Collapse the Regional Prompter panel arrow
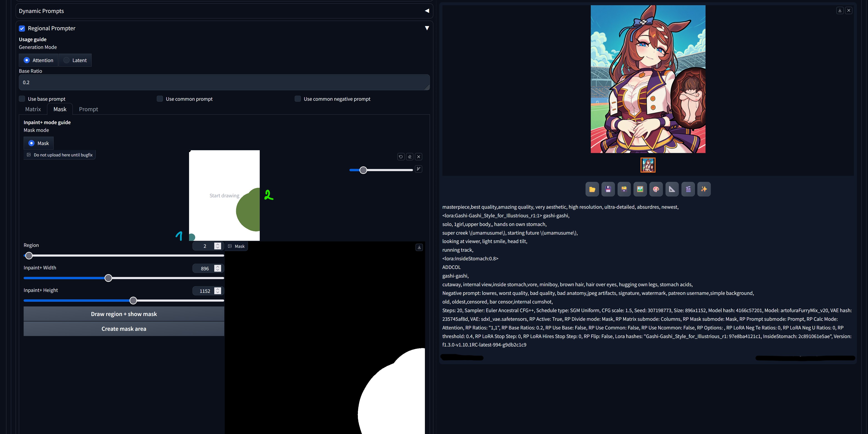This screenshot has width=868, height=434. [x=427, y=28]
